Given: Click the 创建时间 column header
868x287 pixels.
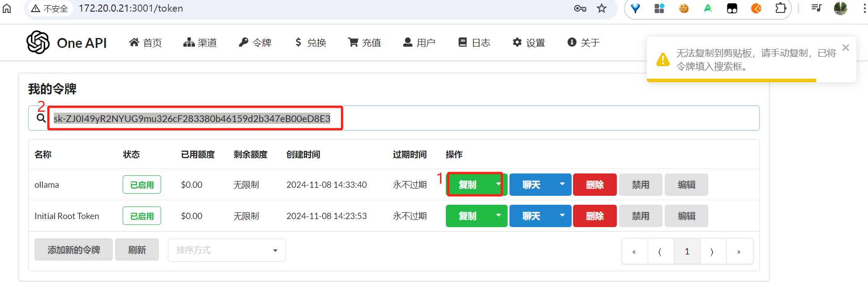Looking at the screenshot, I should tap(304, 154).
